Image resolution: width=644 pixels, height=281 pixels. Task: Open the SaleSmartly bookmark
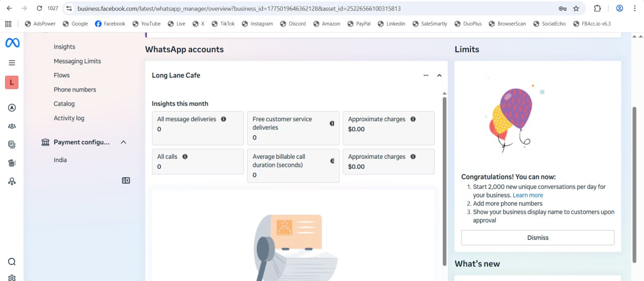tap(429, 24)
